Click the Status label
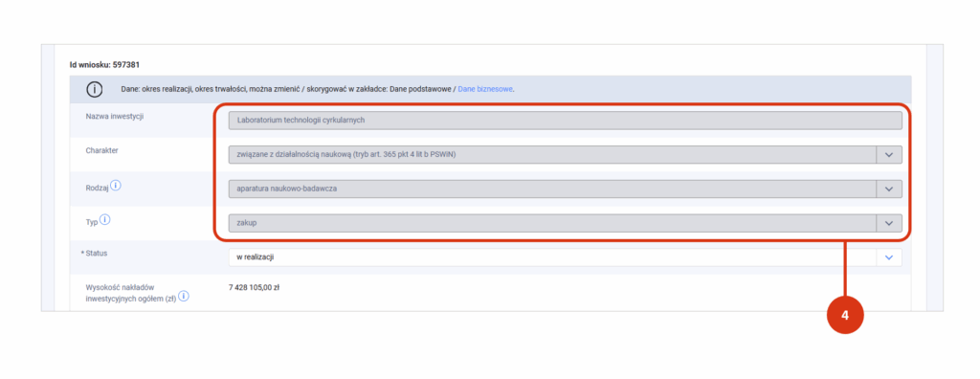 coord(96,253)
